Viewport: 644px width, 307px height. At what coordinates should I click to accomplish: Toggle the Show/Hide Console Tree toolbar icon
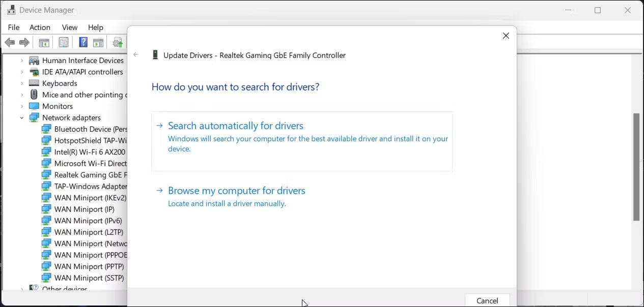click(x=44, y=43)
